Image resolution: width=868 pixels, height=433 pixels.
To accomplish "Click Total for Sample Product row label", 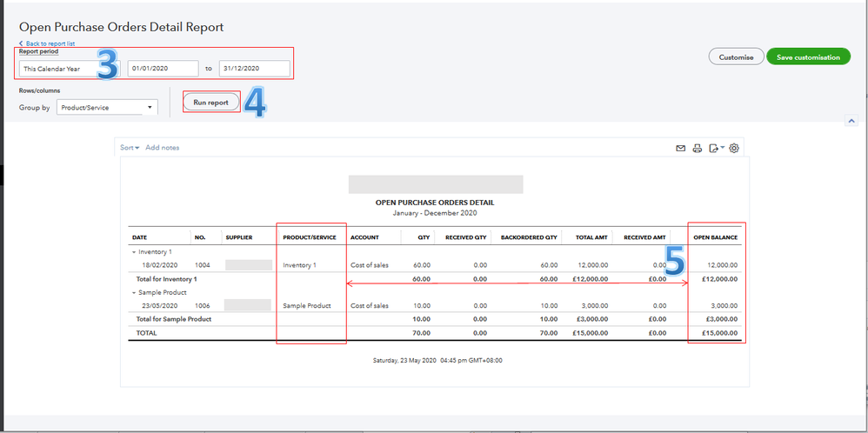I will pyautogui.click(x=174, y=319).
